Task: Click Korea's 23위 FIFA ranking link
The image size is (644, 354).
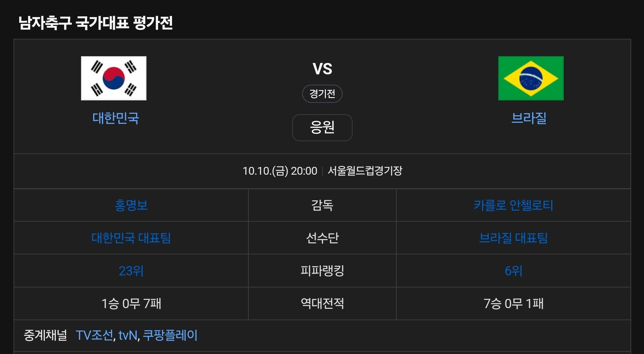Action: [131, 271]
